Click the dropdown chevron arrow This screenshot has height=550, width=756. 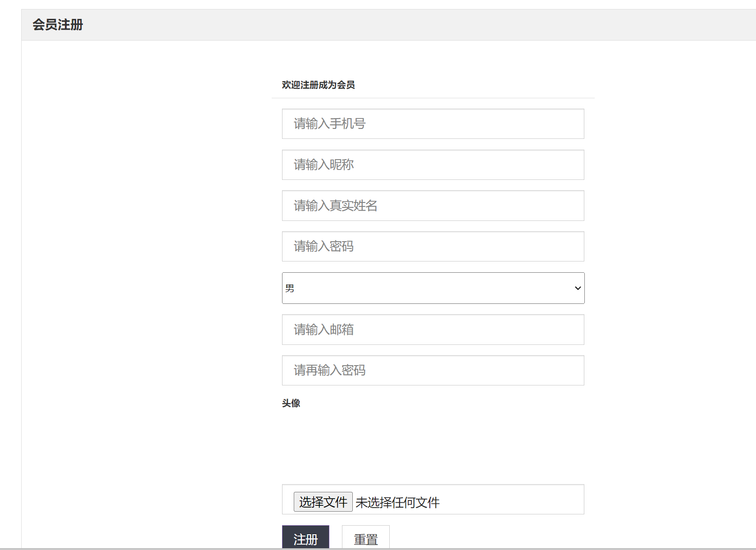pos(577,288)
